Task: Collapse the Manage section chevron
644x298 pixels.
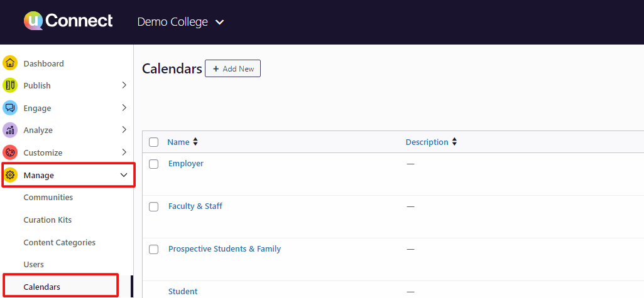Action: [x=124, y=175]
